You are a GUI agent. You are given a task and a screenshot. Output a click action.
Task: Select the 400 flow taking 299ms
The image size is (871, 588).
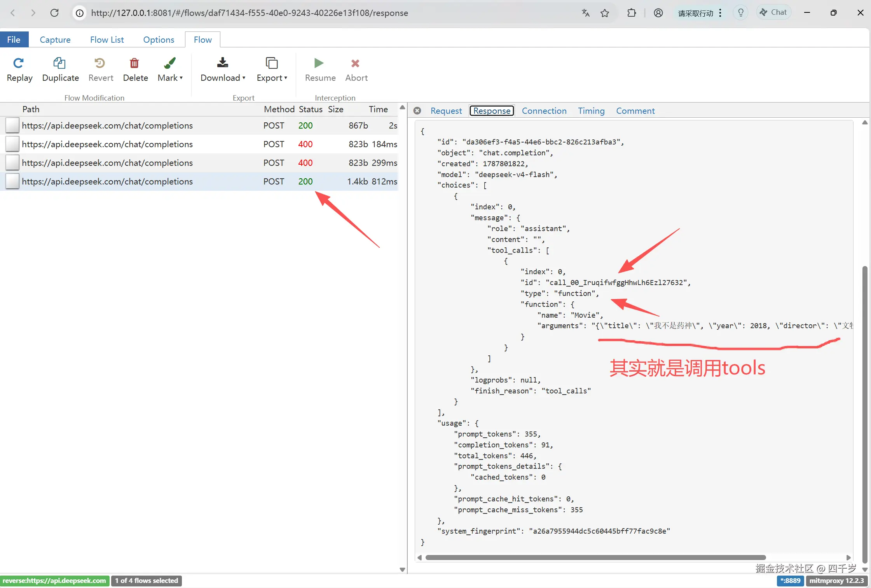coord(199,163)
